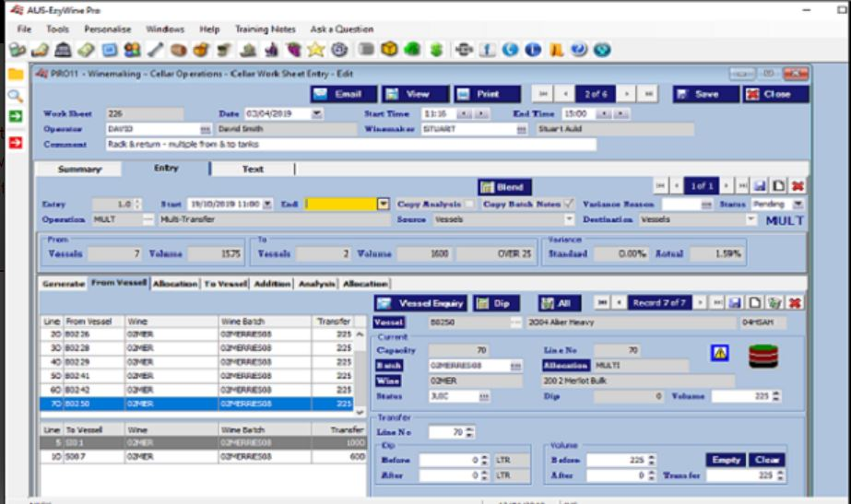Image resolution: width=851 pixels, height=504 pixels.
Task: Click the yellow star icon in the toolbar
Action: pos(316,50)
